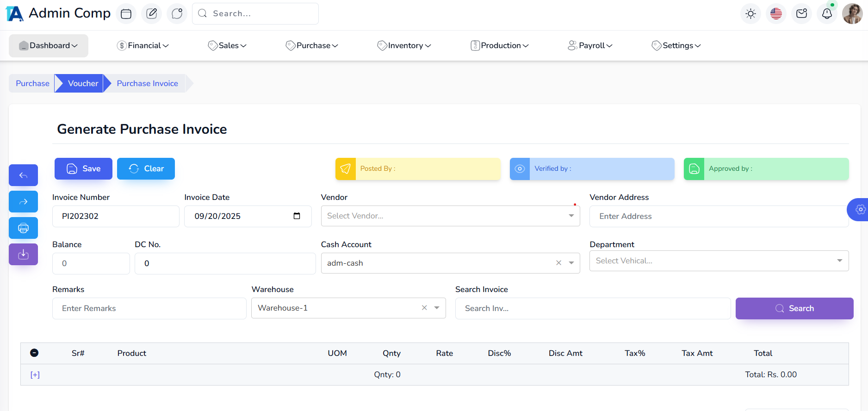The width and height of the screenshot is (868, 411).
Task: Open the Payroll menu
Action: click(590, 45)
